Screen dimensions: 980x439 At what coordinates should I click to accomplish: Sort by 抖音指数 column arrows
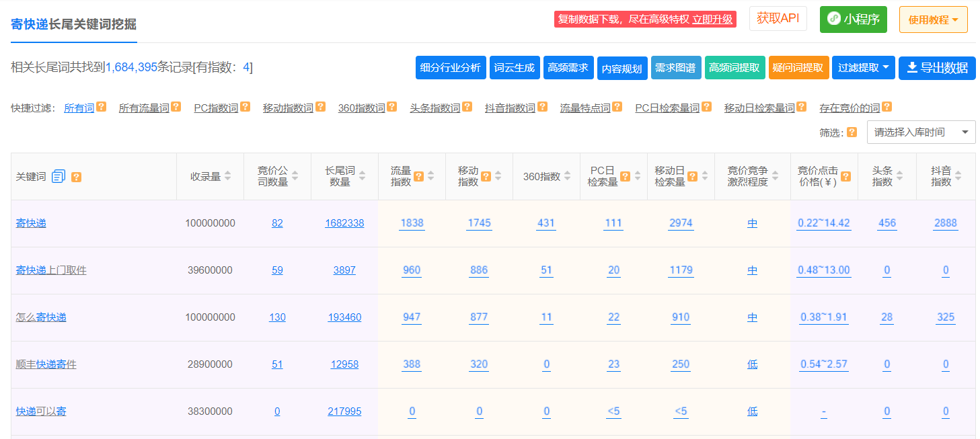[958, 176]
